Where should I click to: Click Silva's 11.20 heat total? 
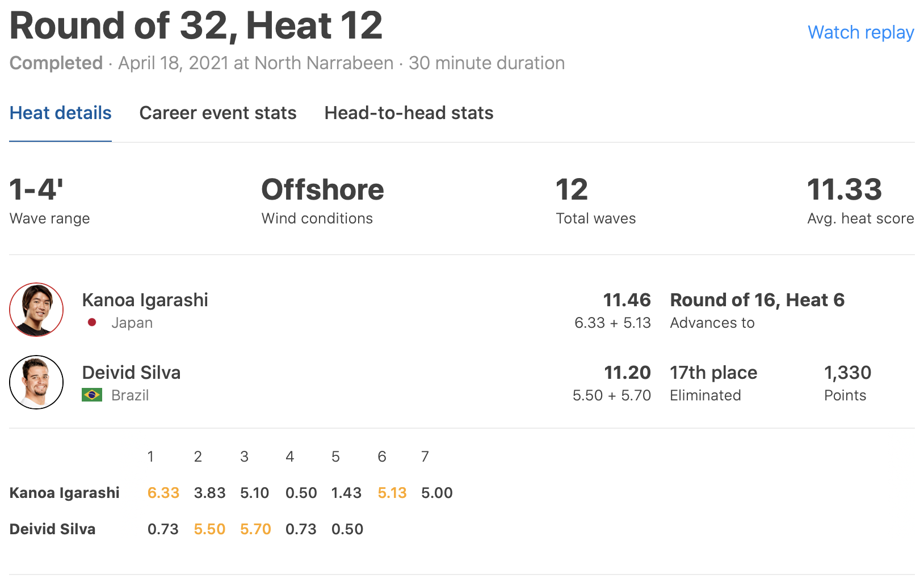click(x=627, y=373)
